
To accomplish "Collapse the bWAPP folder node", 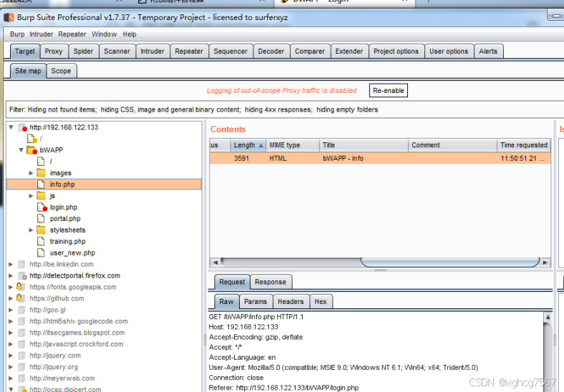I will click(x=21, y=150).
